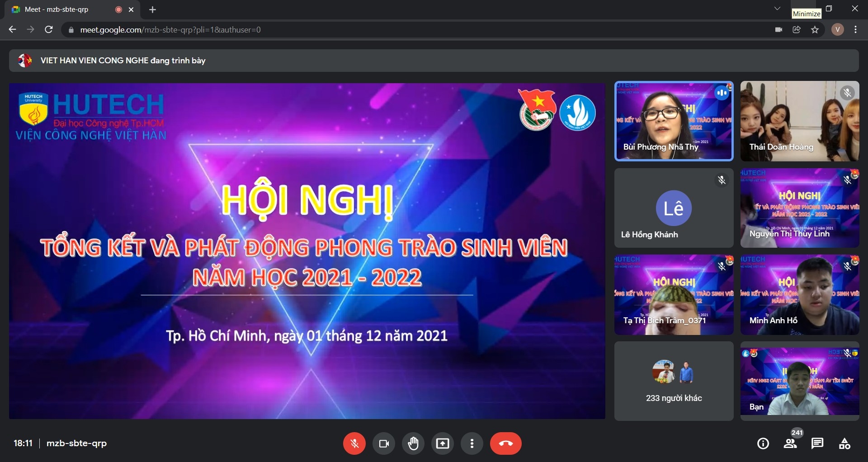Click the shared presentation slide

pos(307,251)
